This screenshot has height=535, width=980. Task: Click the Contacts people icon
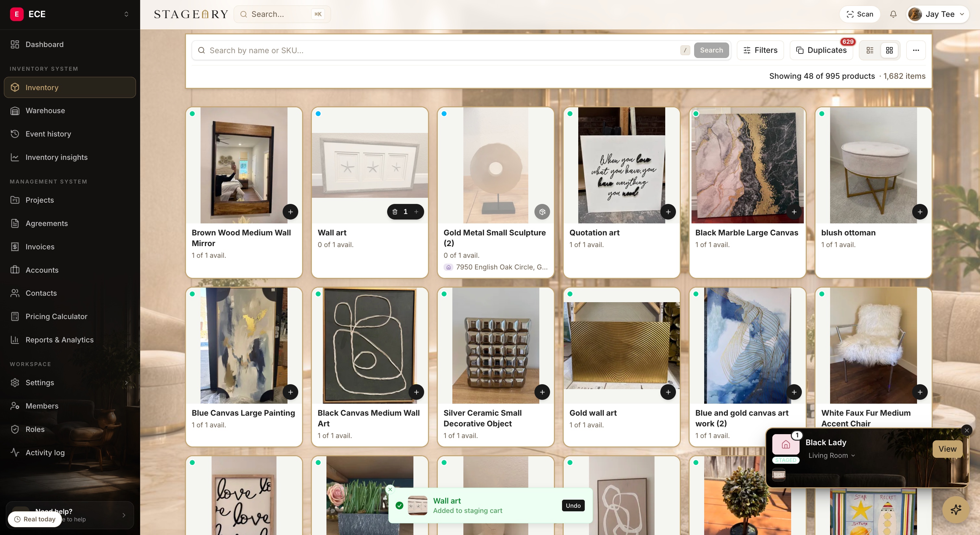(x=15, y=293)
